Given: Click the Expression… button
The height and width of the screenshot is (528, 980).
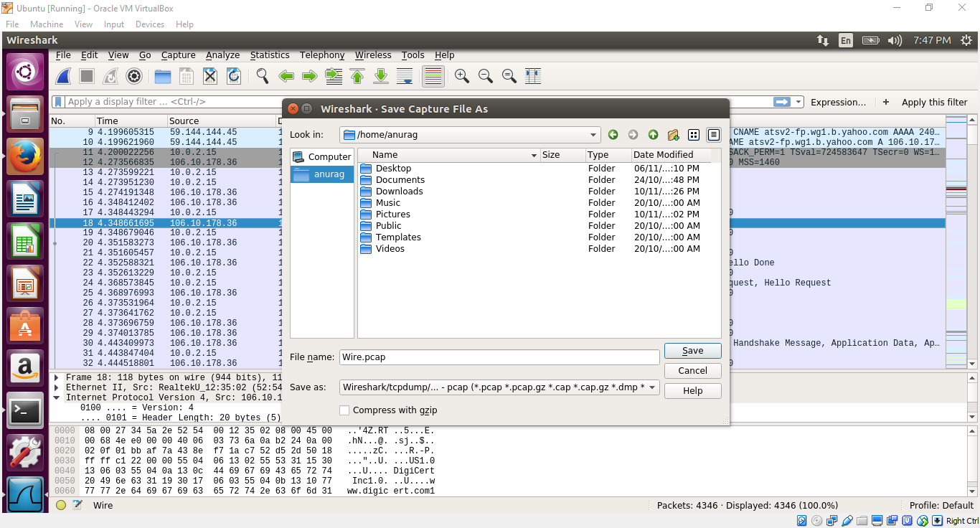Looking at the screenshot, I should pyautogui.click(x=838, y=102).
